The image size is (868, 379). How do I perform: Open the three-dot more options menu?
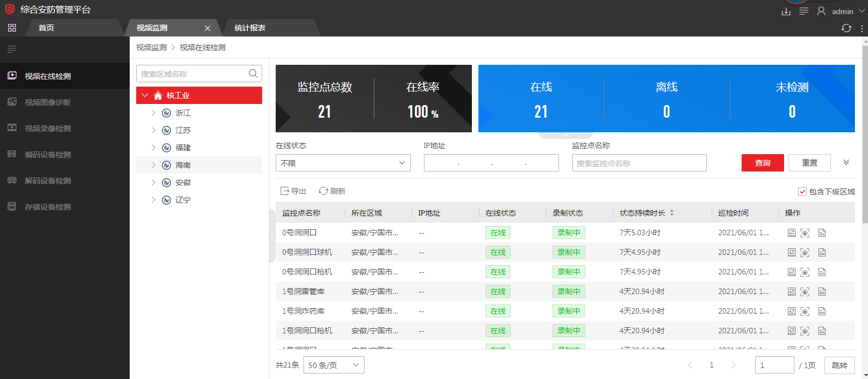pyautogui.click(x=861, y=28)
